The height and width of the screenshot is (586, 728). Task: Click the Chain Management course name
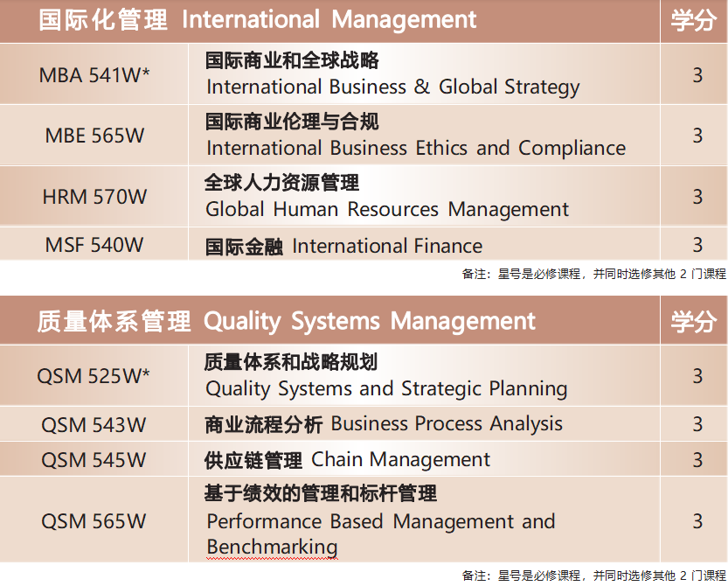click(x=401, y=460)
